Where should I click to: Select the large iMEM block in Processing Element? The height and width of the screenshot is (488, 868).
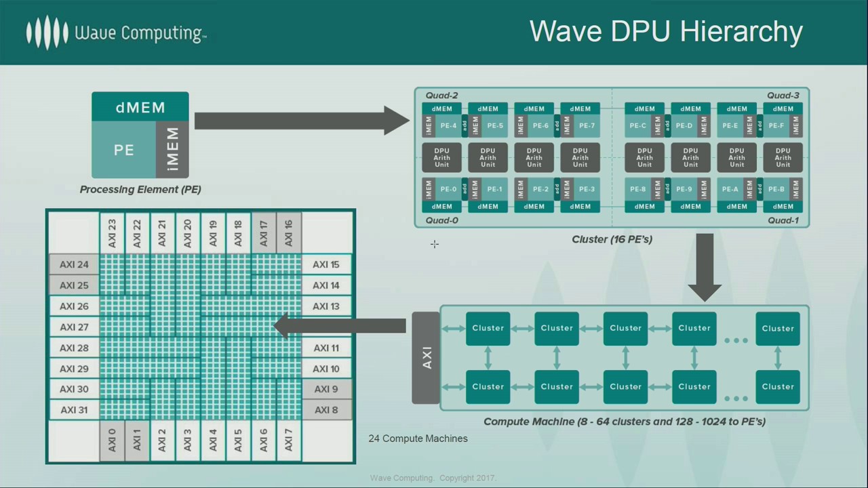tap(172, 149)
